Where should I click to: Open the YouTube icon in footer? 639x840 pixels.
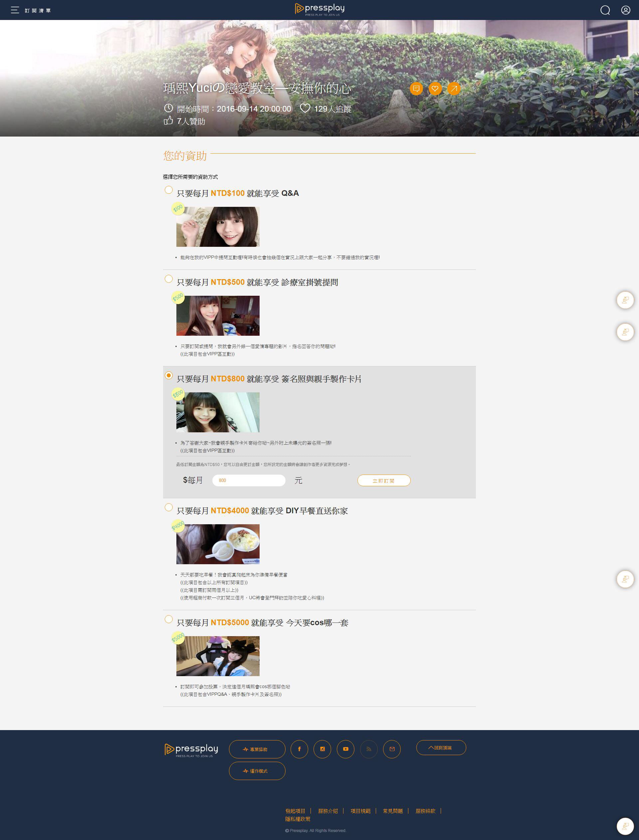click(x=345, y=749)
